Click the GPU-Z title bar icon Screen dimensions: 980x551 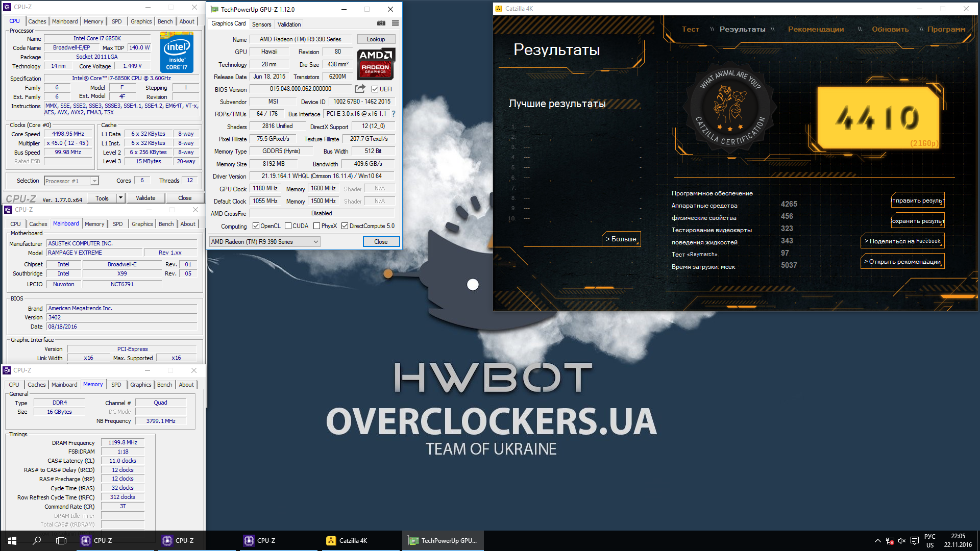[x=214, y=9]
